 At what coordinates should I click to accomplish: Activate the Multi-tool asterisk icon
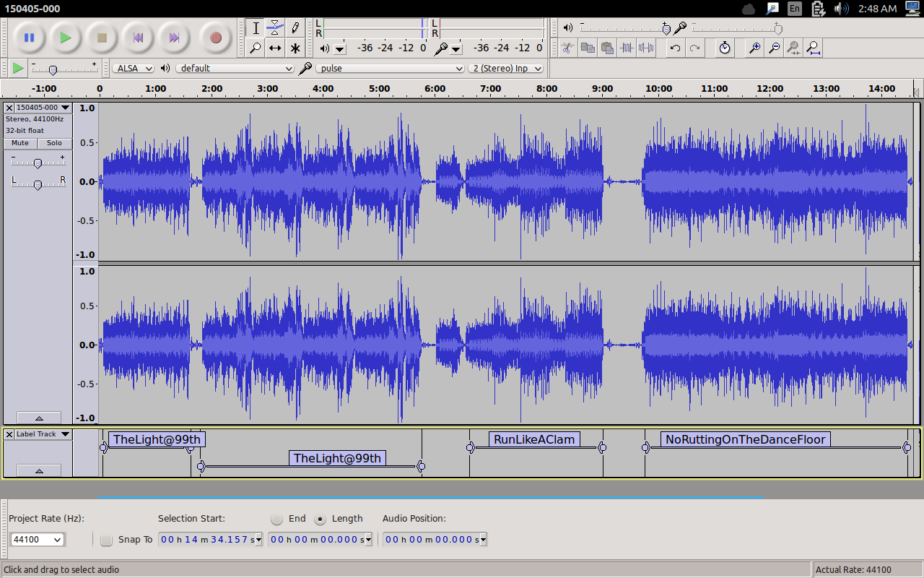click(x=295, y=48)
